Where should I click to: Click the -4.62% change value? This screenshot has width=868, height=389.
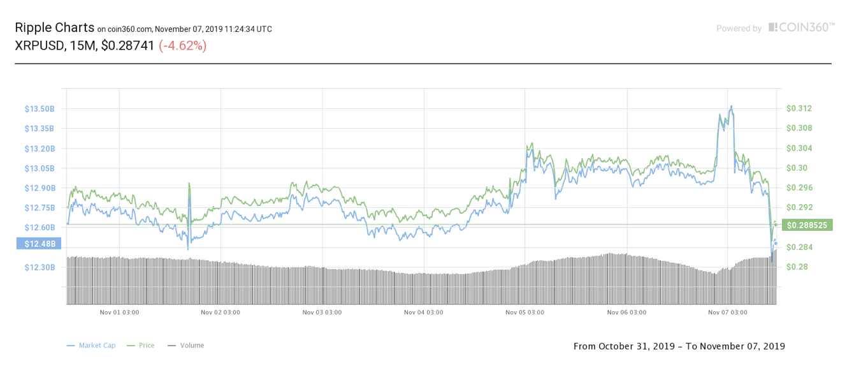coord(182,46)
